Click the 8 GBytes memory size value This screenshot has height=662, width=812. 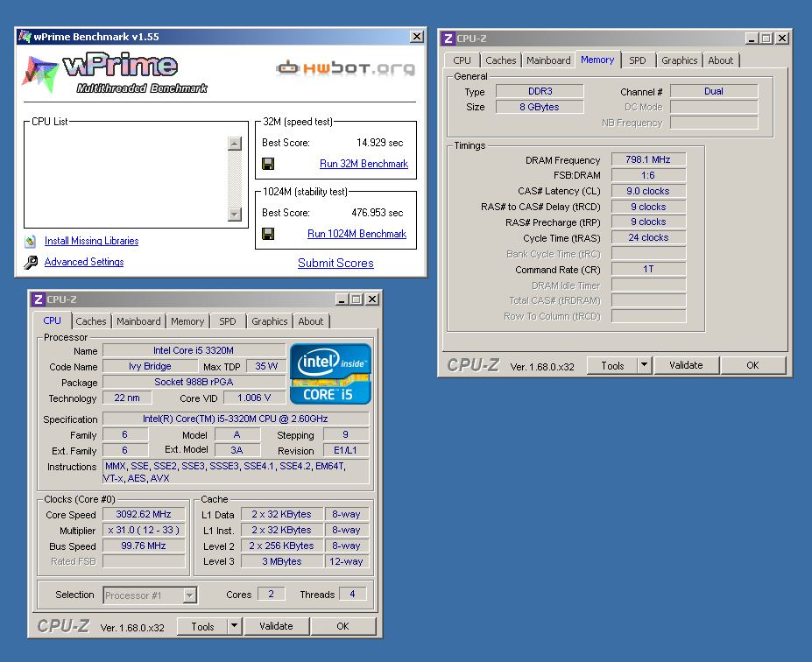[540, 107]
